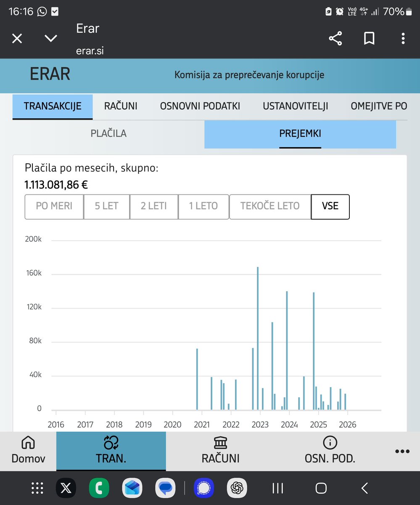Click the erar.si address text
The image size is (420, 505).
[x=90, y=51]
